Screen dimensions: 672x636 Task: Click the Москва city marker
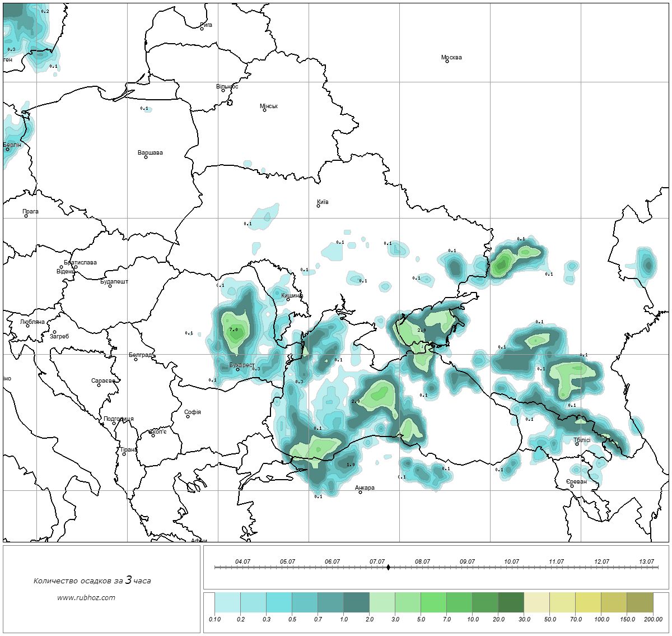click(x=447, y=61)
